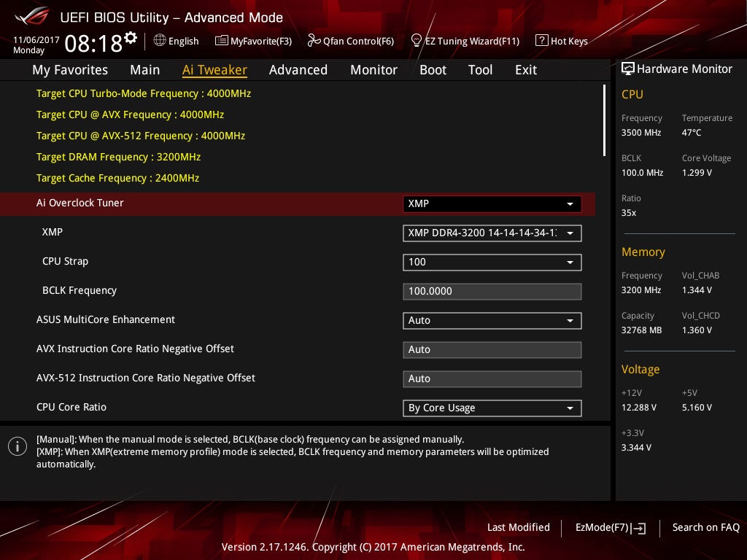Click the Vol_CHCD value 1.360 V

coord(697,330)
